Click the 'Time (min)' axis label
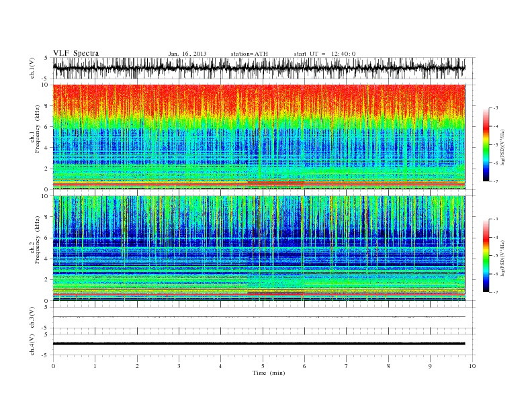 click(269, 373)
